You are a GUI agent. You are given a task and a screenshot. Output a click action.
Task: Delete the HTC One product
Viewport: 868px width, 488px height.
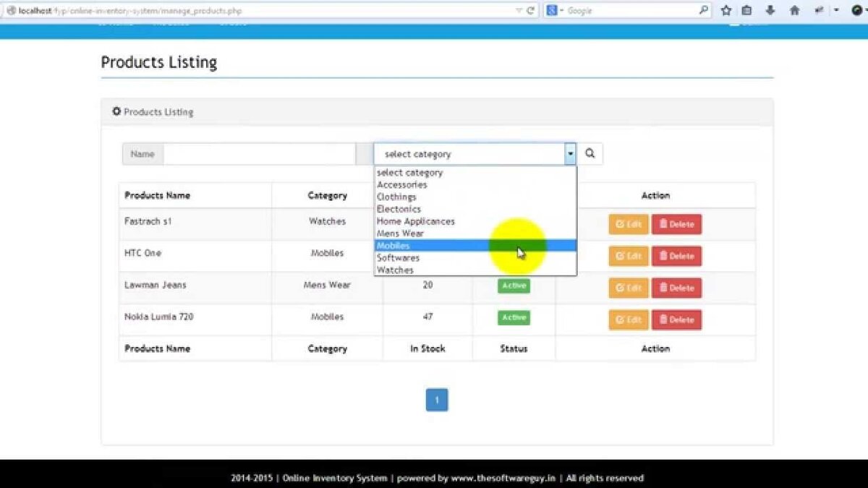point(676,256)
